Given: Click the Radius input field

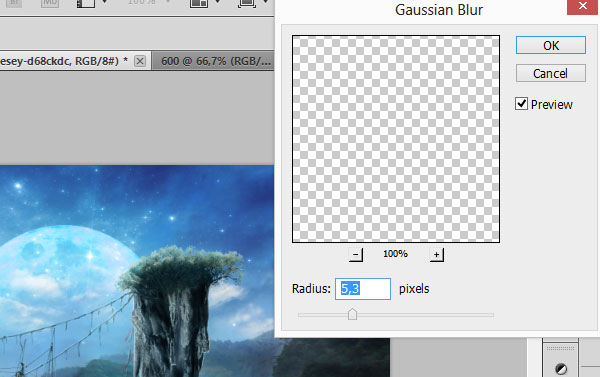Looking at the screenshot, I should [363, 289].
